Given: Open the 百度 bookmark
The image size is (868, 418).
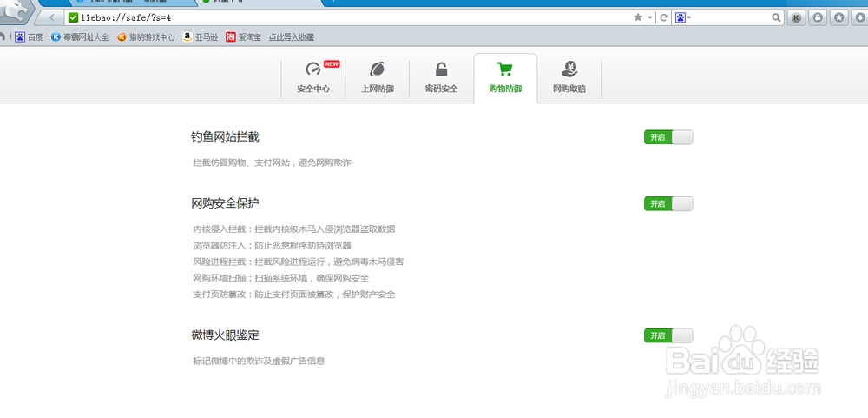Looking at the screenshot, I should click(x=29, y=37).
